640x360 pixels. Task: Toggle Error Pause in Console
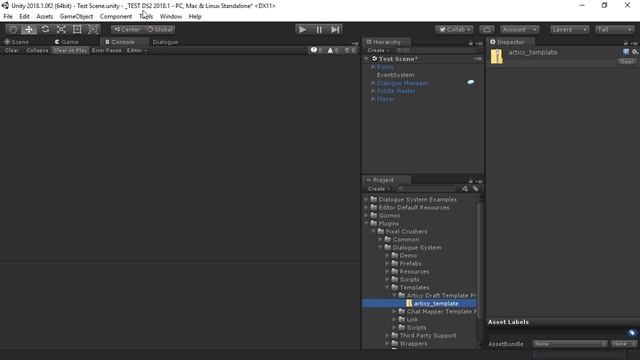click(x=107, y=50)
